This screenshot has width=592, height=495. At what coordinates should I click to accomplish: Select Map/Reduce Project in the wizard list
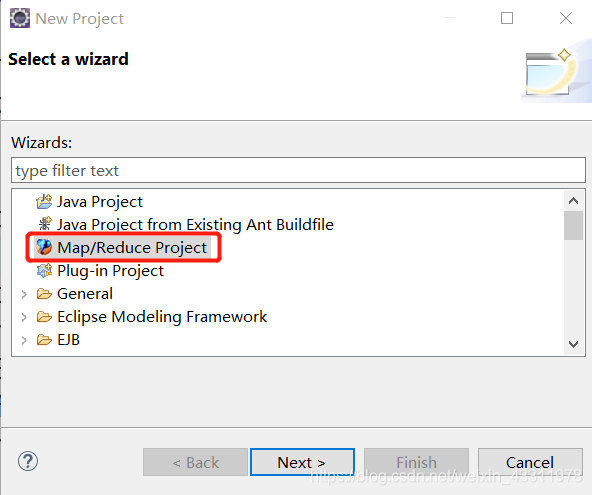tap(132, 248)
